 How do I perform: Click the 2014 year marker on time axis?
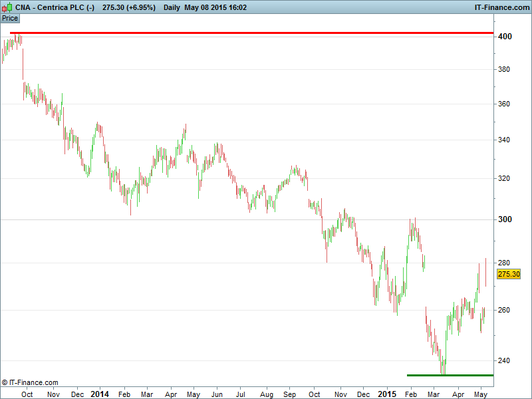[100, 394]
